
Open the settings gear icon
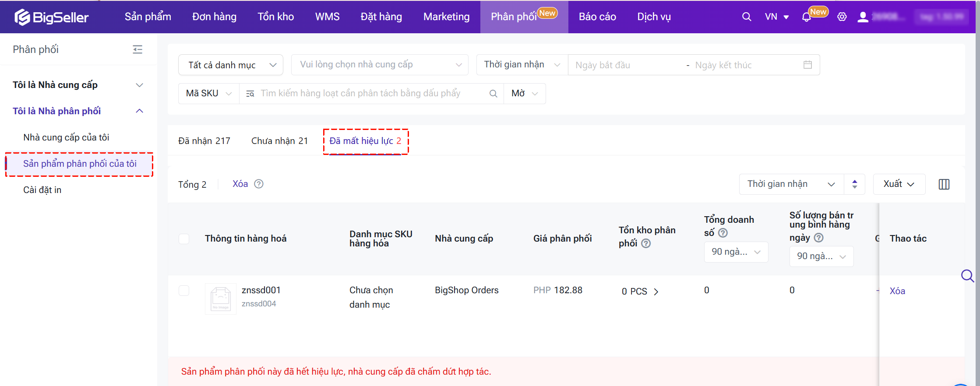pyautogui.click(x=842, y=17)
